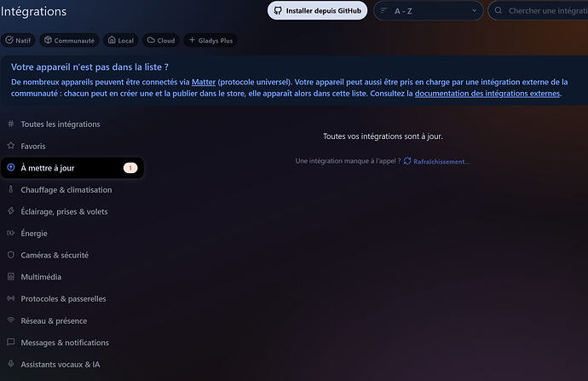588x381 pixels.
Task: Click the thermometer icon for Chauffage & climatisation
Action: pyautogui.click(x=11, y=189)
